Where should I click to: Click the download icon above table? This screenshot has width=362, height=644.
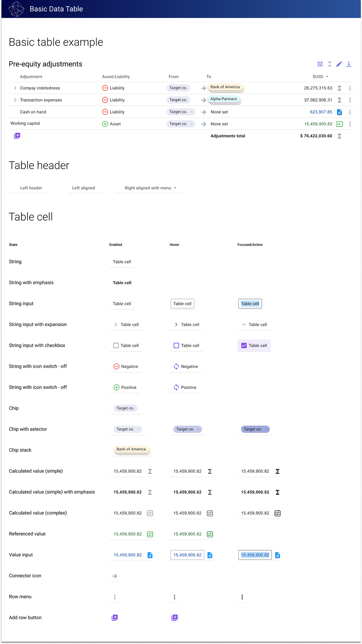point(349,64)
